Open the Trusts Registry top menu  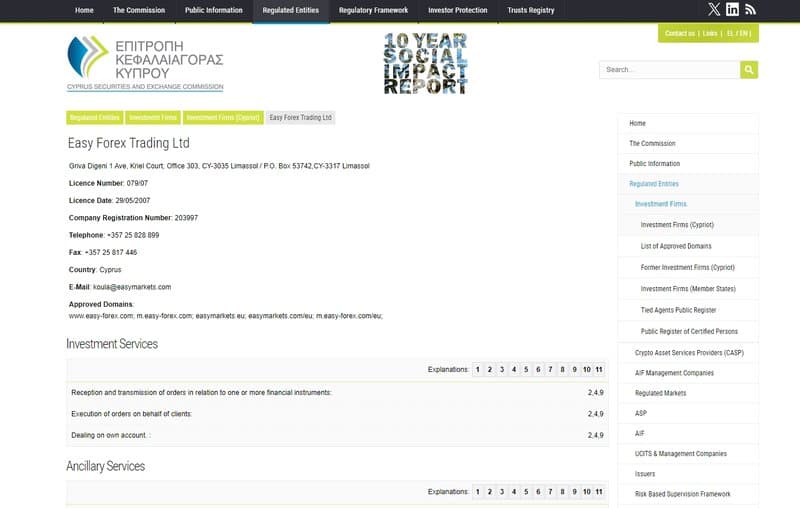pyautogui.click(x=530, y=10)
